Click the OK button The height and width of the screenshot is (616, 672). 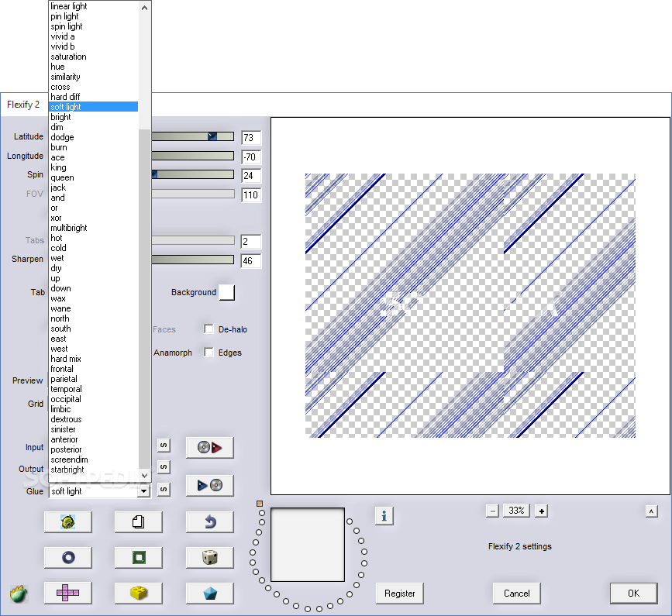click(633, 594)
